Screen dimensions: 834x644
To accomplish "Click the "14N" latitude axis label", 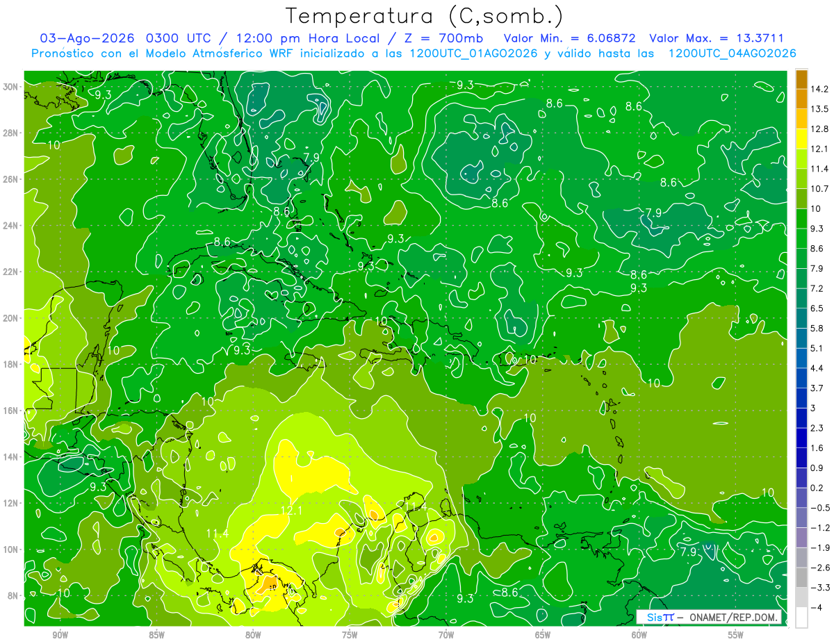I will 11,457.
